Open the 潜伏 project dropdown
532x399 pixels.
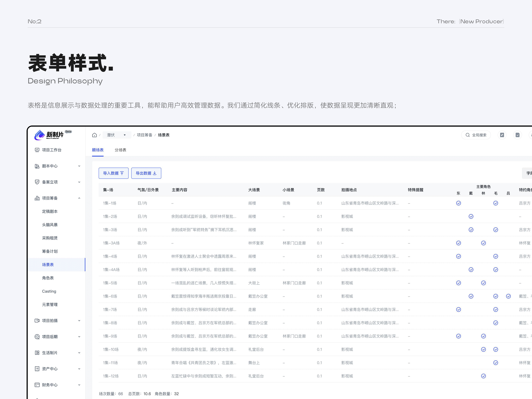tap(117, 135)
